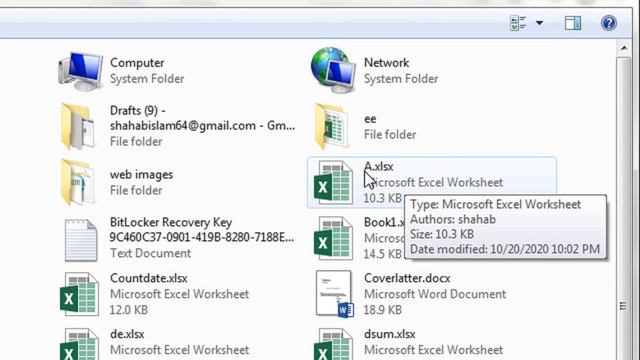Screen dimensions: 640x360
Task: Open the view options dropdown arrow
Action: [x=539, y=23]
